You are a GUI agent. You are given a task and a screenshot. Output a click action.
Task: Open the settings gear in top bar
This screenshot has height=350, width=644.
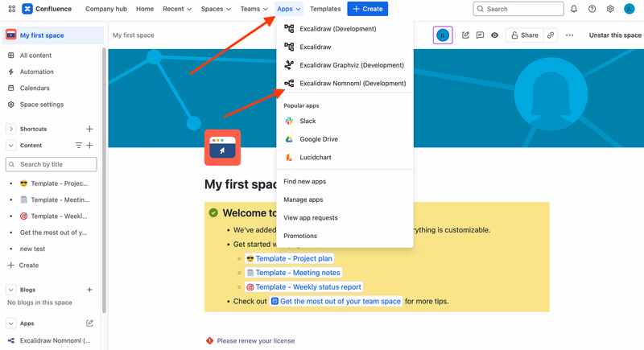pyautogui.click(x=610, y=9)
